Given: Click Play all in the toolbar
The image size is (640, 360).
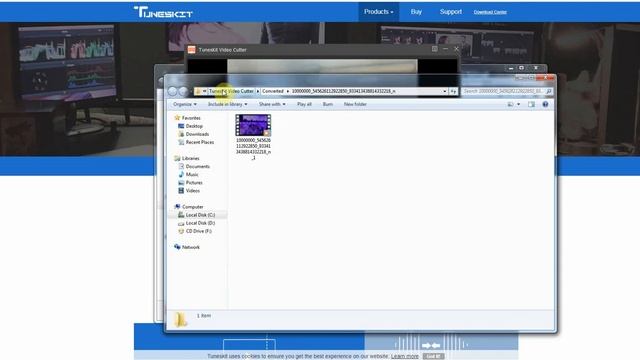Looking at the screenshot, I should click(304, 104).
